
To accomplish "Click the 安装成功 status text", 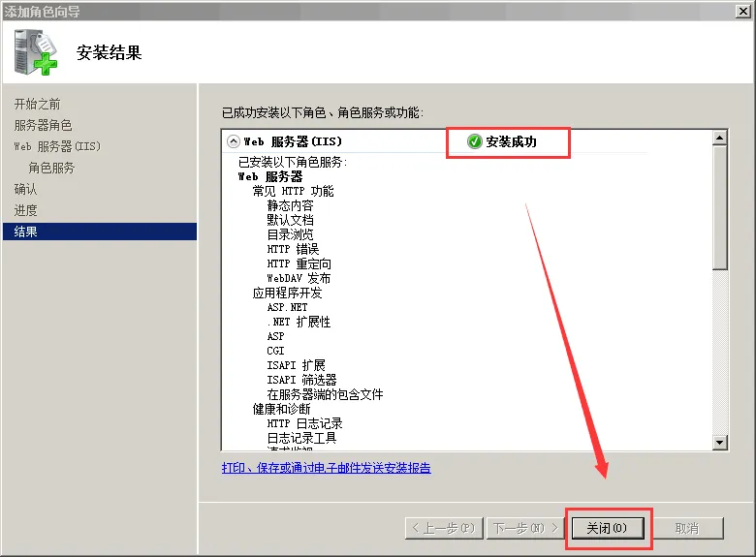I will point(511,141).
